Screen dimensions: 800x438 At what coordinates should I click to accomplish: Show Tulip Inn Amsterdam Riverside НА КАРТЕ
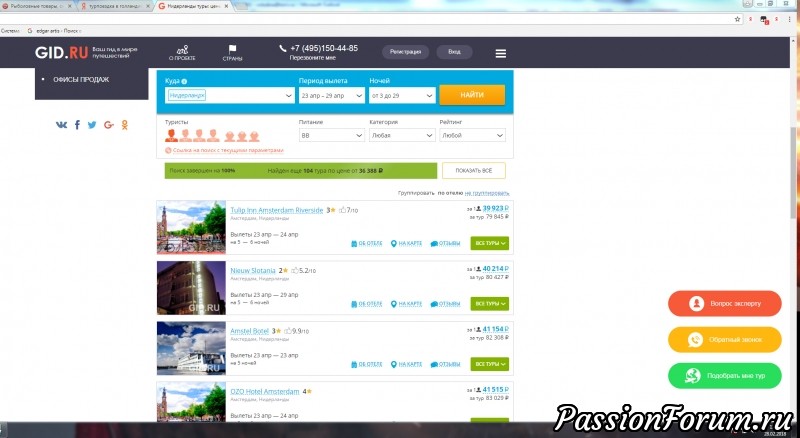pos(409,243)
